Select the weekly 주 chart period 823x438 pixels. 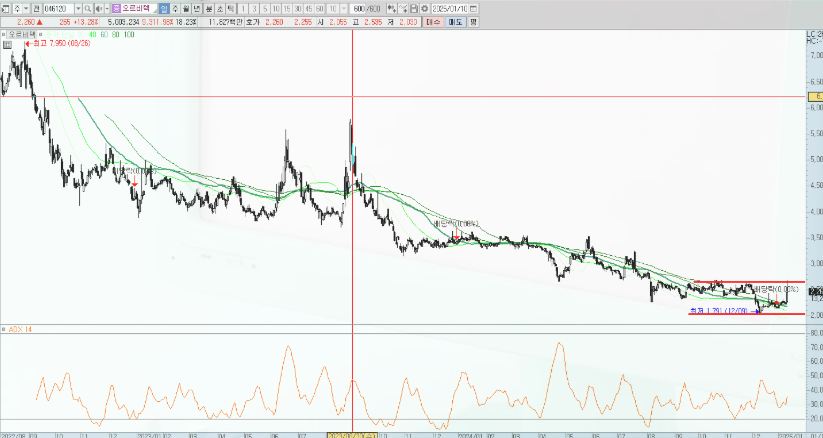tap(175, 9)
